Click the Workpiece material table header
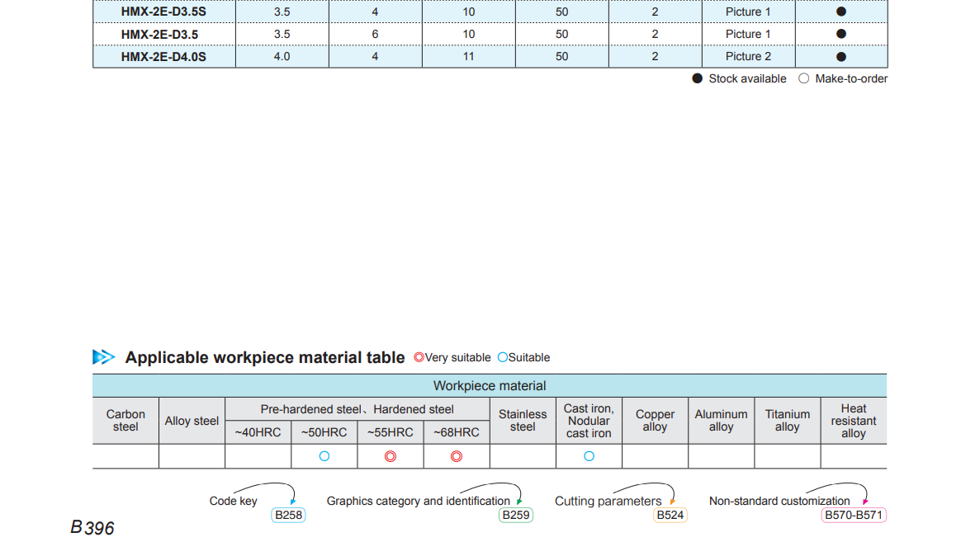The width and height of the screenshot is (980, 542). [x=490, y=386]
